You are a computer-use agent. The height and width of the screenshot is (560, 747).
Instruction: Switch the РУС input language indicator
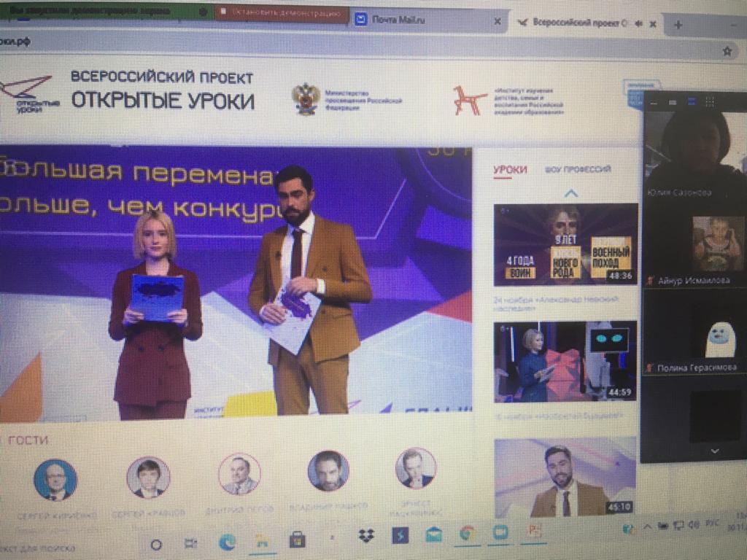pyautogui.click(x=713, y=524)
